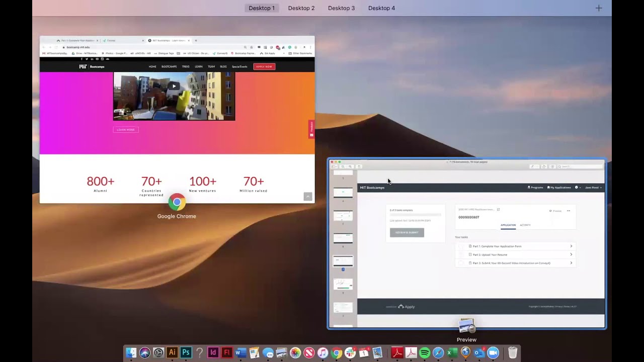Switch to the MIT Bootcamps Chrome tab
This screenshot has width=644, height=362.
click(169, 40)
